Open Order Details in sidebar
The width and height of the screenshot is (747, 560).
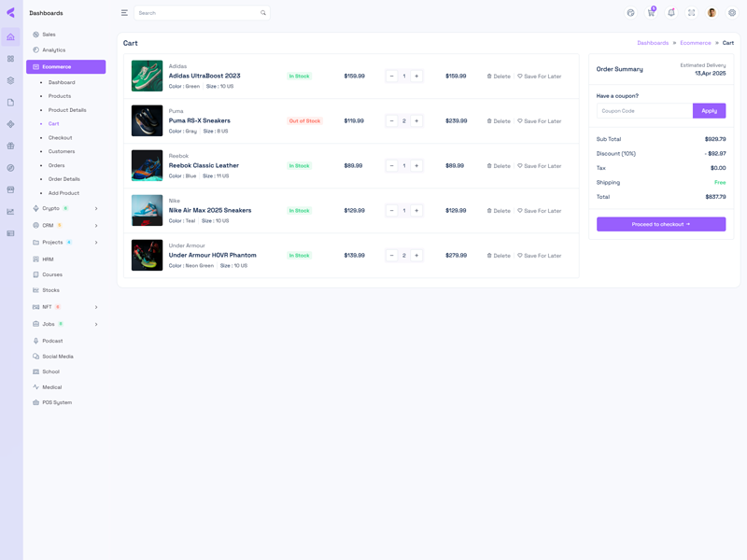coord(63,179)
